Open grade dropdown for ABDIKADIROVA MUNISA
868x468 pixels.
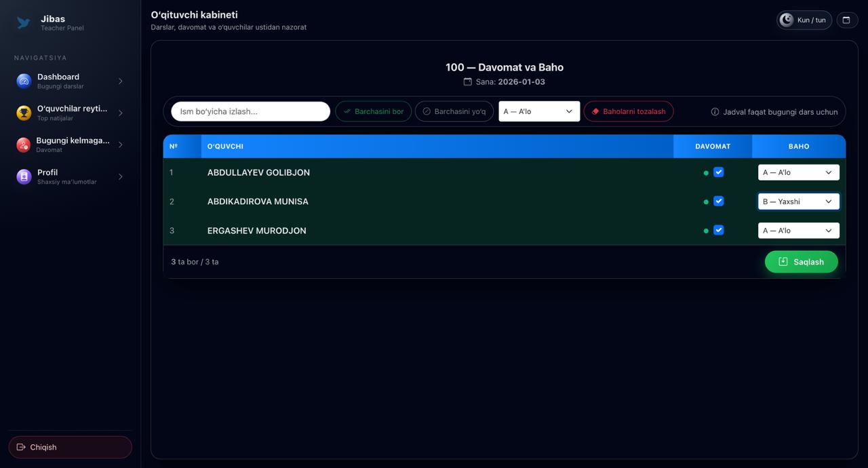tap(798, 201)
